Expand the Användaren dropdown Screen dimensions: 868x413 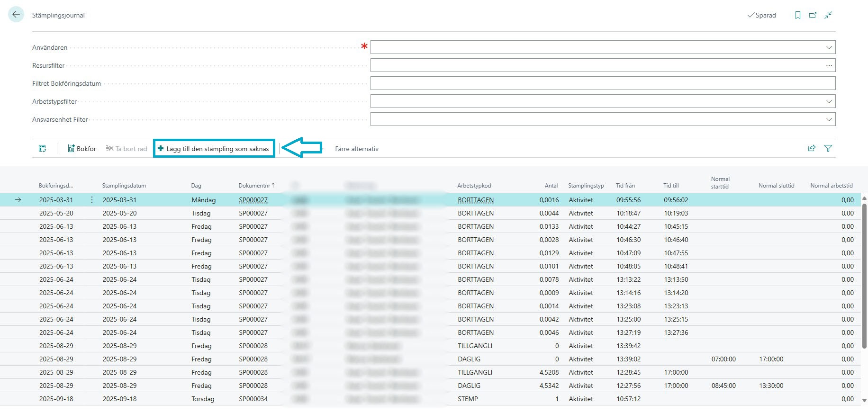pyautogui.click(x=829, y=47)
